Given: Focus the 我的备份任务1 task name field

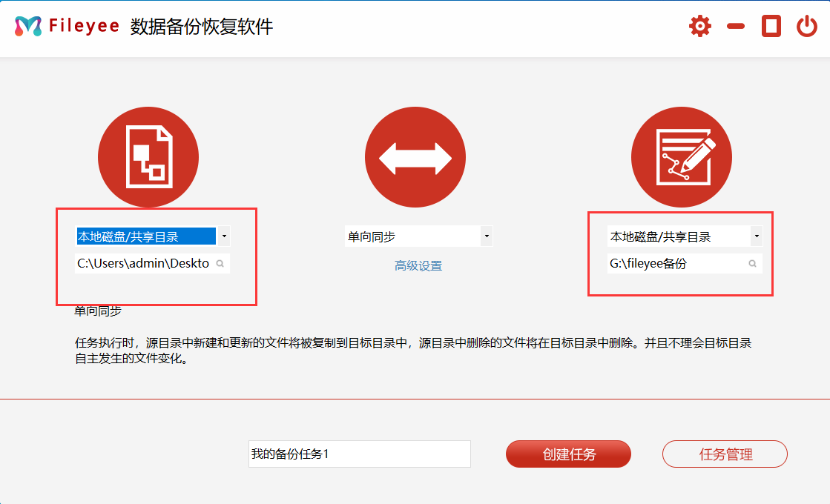Looking at the screenshot, I should coord(359,454).
